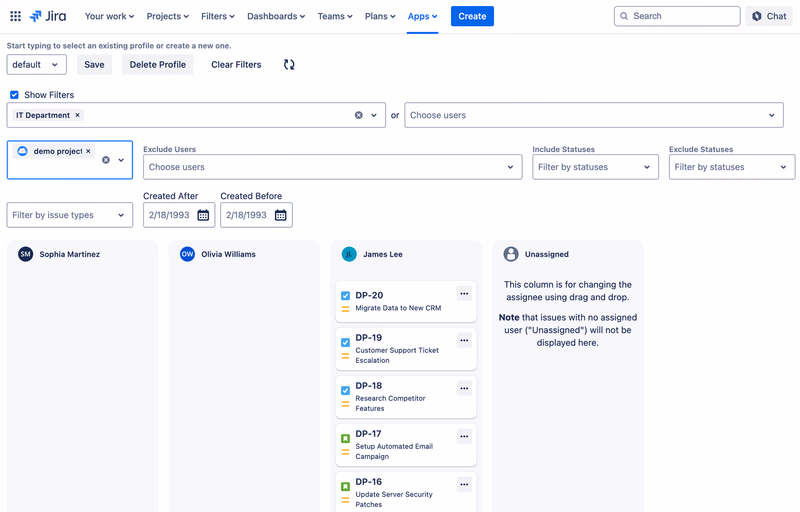The width and height of the screenshot is (800, 512).
Task: Open more actions for DP-19
Action: pyautogui.click(x=464, y=340)
